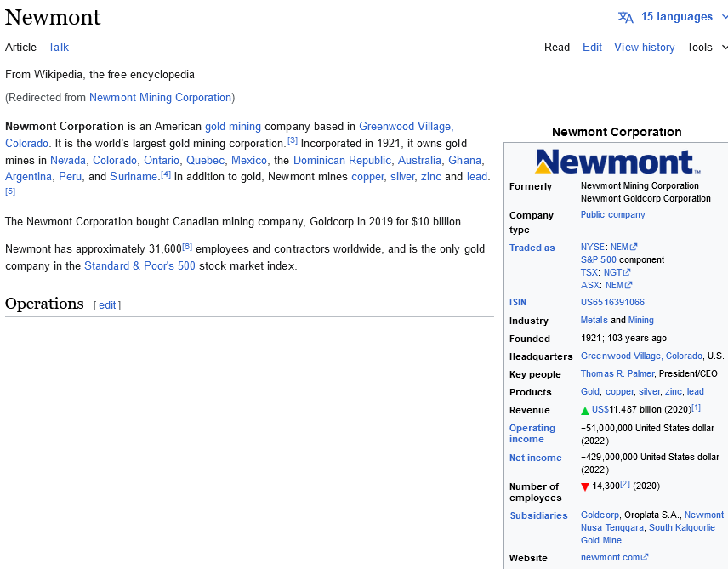Open the Gold product link in infobox
The height and width of the screenshot is (569, 728).
[589, 391]
